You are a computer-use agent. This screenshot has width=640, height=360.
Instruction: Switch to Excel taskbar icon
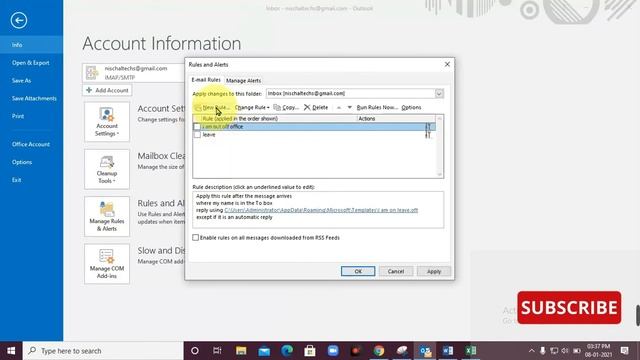[x=471, y=351]
